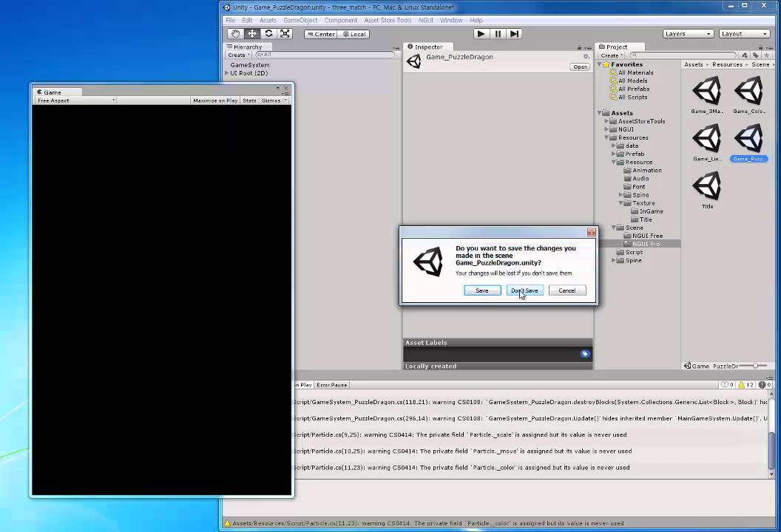This screenshot has height=532, width=781.
Task: Toggle console info message filter
Action: (x=727, y=385)
